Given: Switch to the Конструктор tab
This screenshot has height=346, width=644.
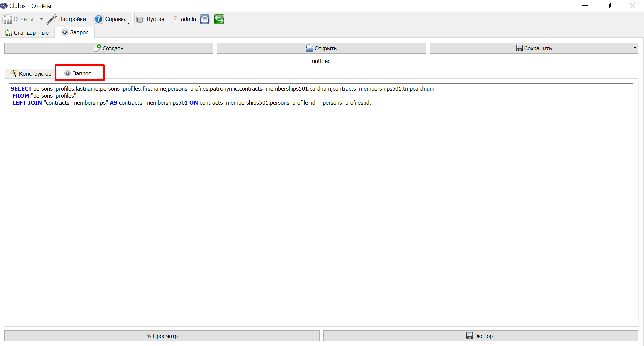Looking at the screenshot, I should coord(31,73).
